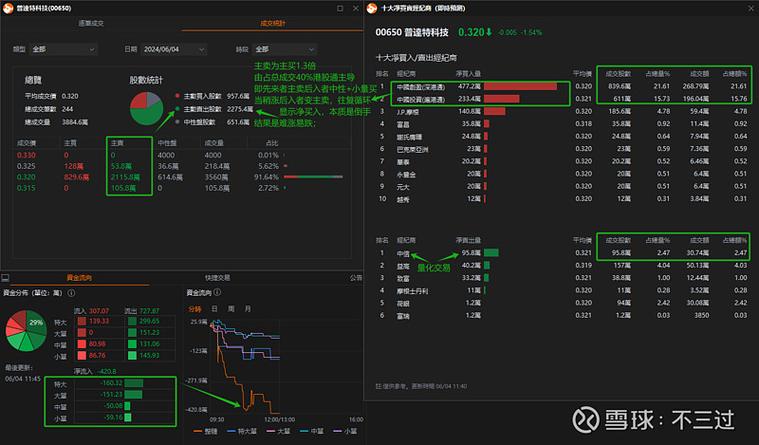Image resolution: width=759 pixels, height=445 pixels.
Task: Select price row 0.315
Action: (x=181, y=188)
